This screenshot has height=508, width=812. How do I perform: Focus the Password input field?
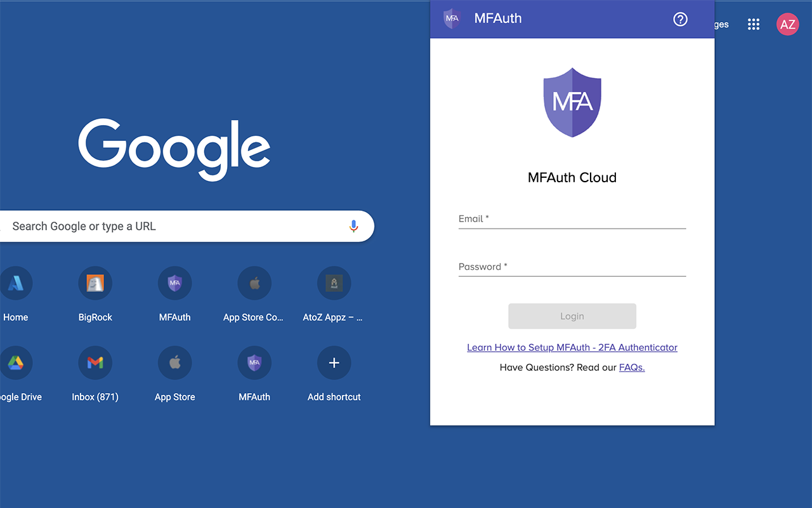(x=572, y=267)
